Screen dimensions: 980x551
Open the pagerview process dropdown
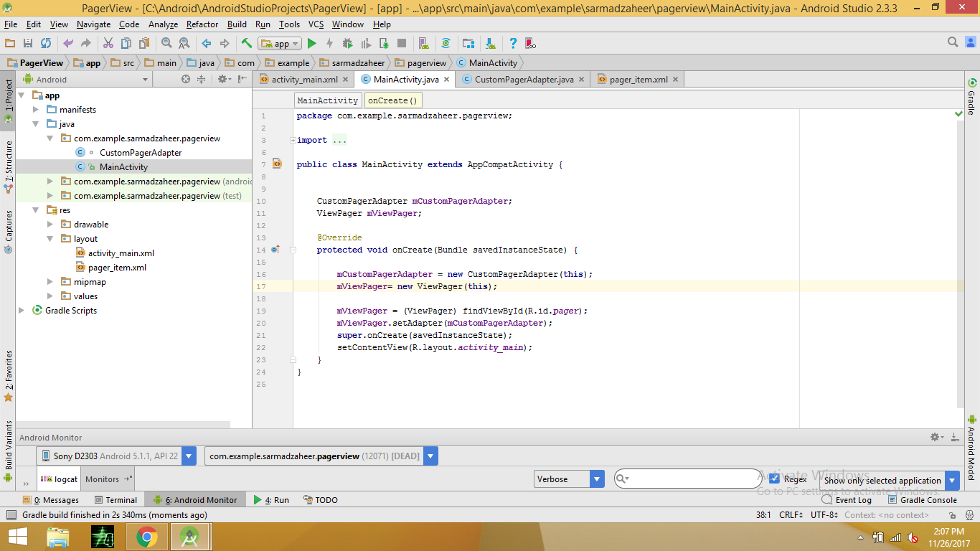click(321, 456)
